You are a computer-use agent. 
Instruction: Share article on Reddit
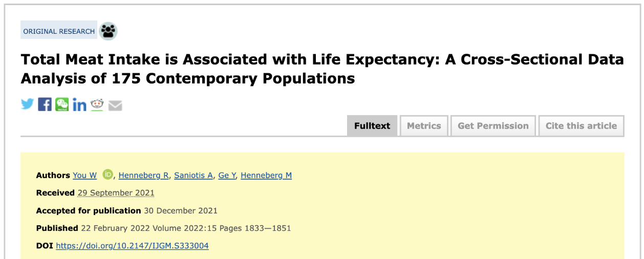pyautogui.click(x=97, y=104)
